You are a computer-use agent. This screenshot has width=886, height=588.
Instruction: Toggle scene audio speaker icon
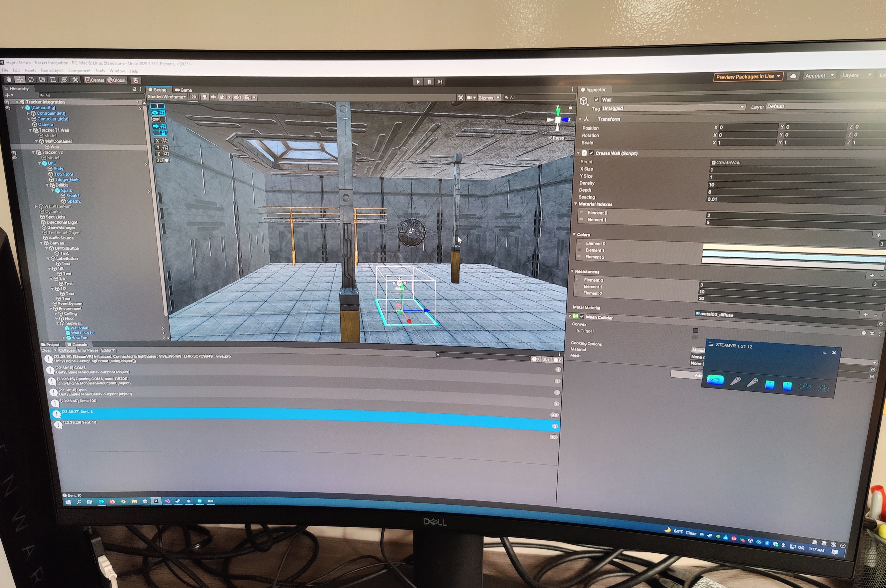[214, 97]
